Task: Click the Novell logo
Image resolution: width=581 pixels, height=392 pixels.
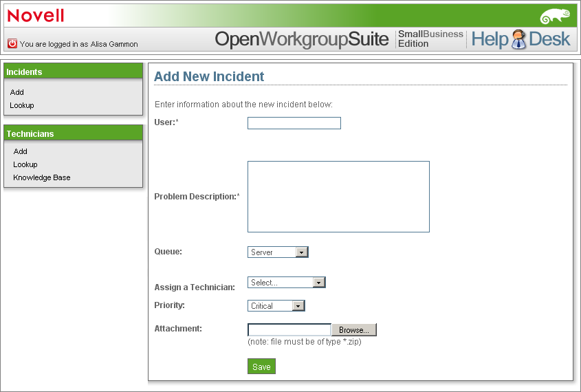Action: [x=36, y=16]
